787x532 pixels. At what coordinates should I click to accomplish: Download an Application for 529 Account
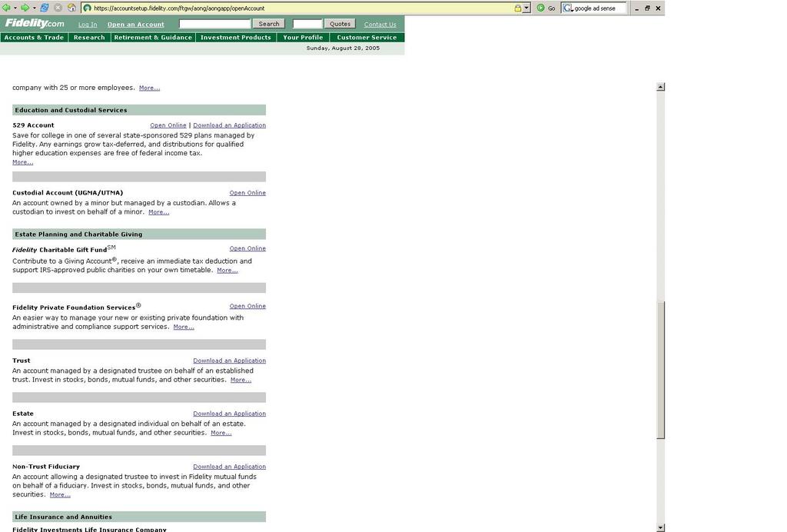pyautogui.click(x=229, y=125)
